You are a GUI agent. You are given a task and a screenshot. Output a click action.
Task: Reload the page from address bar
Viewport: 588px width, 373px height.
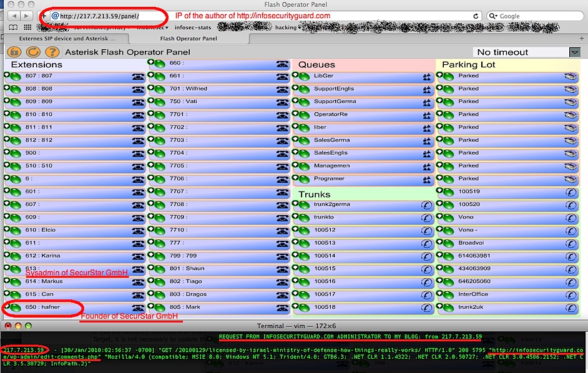click(476, 16)
